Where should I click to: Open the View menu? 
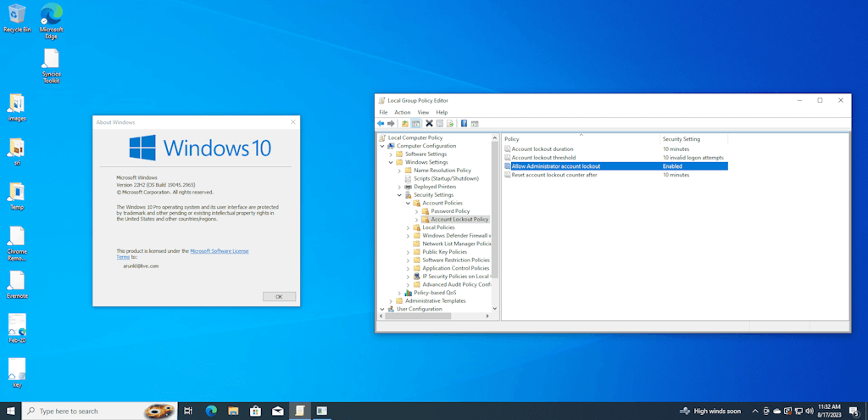click(x=423, y=113)
